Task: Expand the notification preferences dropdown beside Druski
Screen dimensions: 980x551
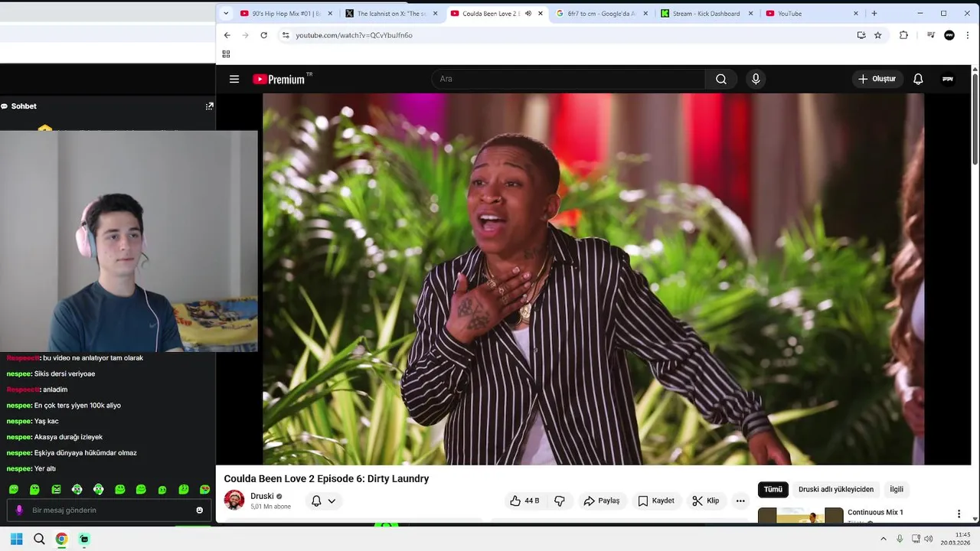Action: pyautogui.click(x=332, y=501)
